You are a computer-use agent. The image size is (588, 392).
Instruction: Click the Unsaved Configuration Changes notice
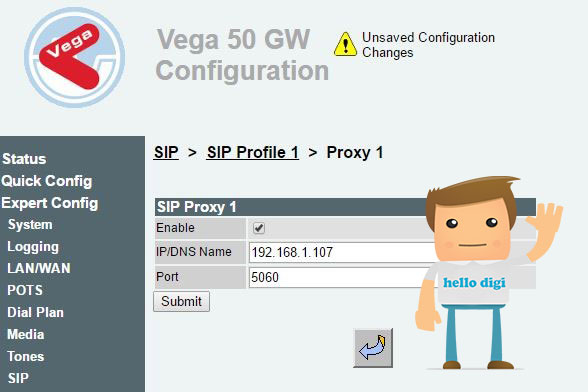[428, 45]
